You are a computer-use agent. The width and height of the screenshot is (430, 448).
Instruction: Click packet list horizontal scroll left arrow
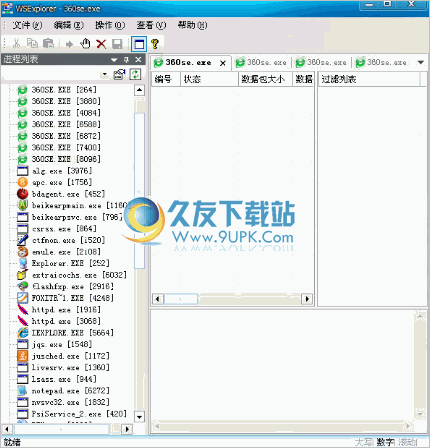(158, 299)
